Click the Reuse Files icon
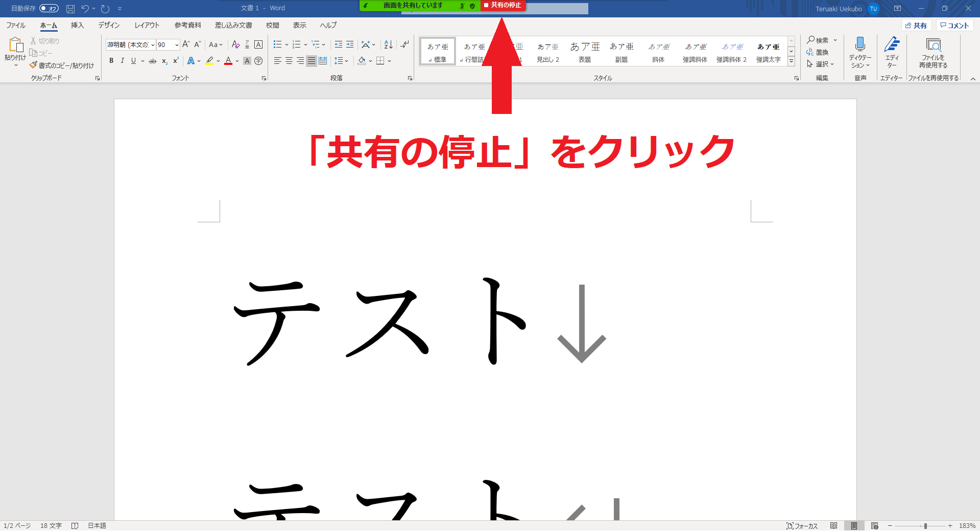Viewport: 980px width, 532px height. pos(933,45)
